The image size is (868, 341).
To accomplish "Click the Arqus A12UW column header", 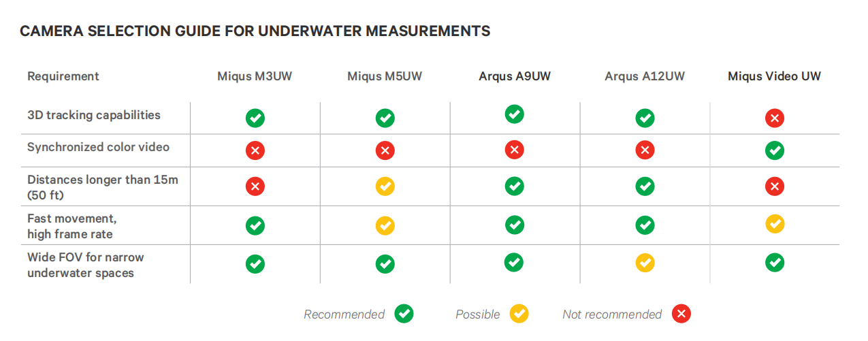I will pyautogui.click(x=645, y=76).
